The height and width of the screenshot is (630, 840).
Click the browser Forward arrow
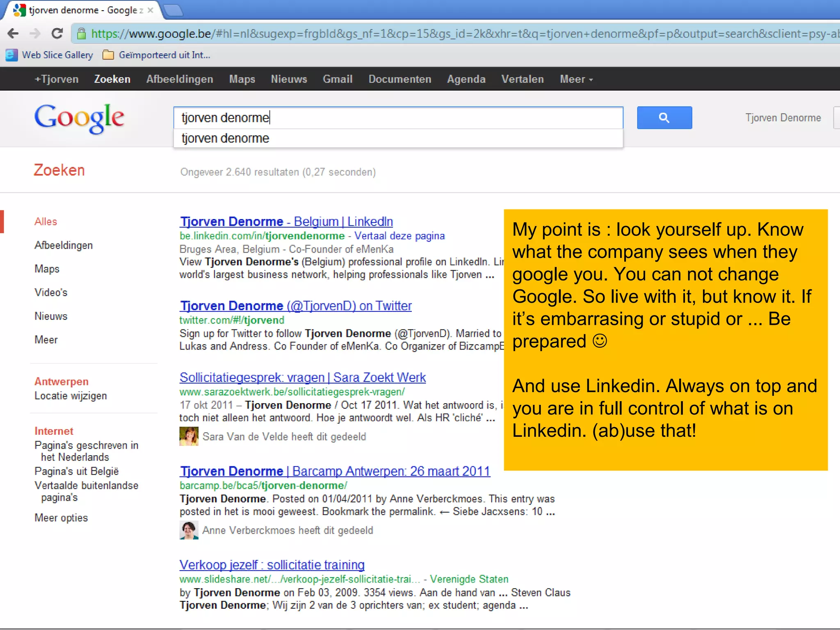pos(35,33)
